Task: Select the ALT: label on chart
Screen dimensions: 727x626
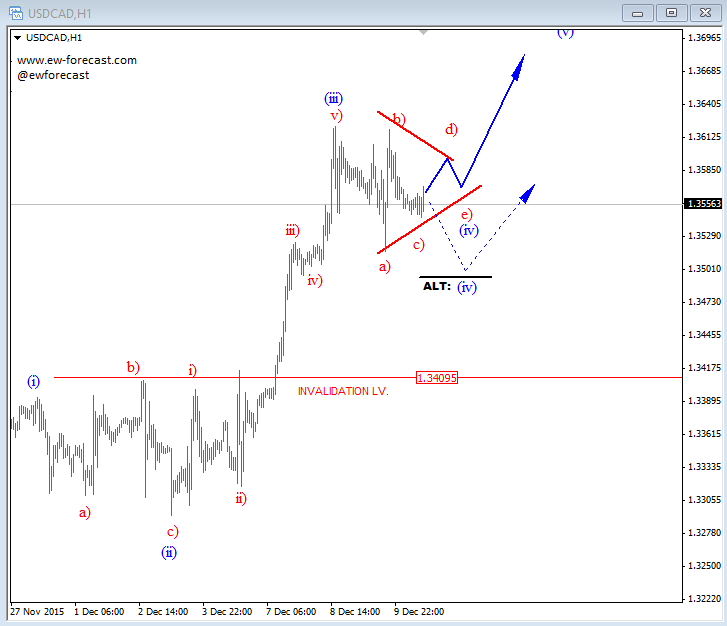Action: [x=437, y=286]
